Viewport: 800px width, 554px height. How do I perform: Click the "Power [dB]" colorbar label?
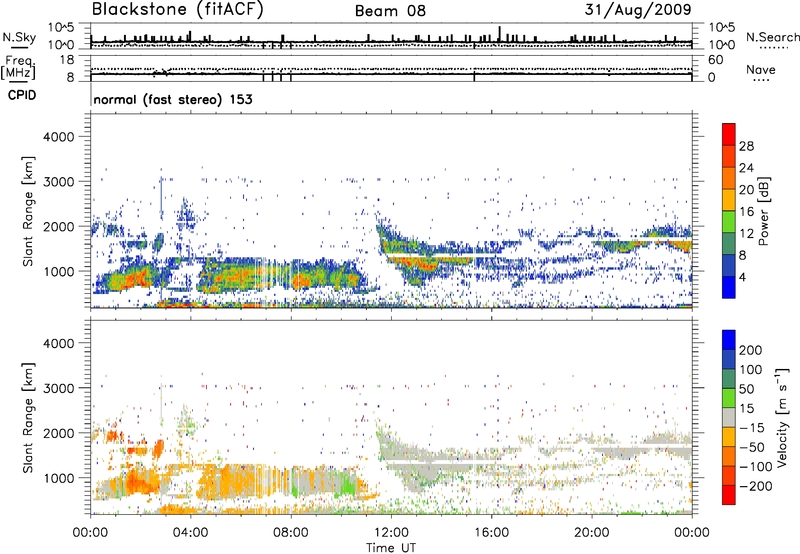coord(763,211)
